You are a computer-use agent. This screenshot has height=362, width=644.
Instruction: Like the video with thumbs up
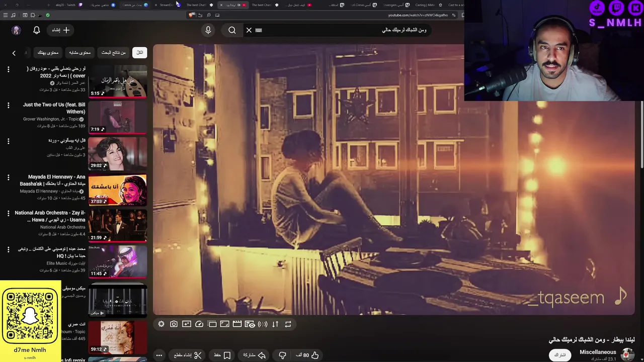pos(307,355)
